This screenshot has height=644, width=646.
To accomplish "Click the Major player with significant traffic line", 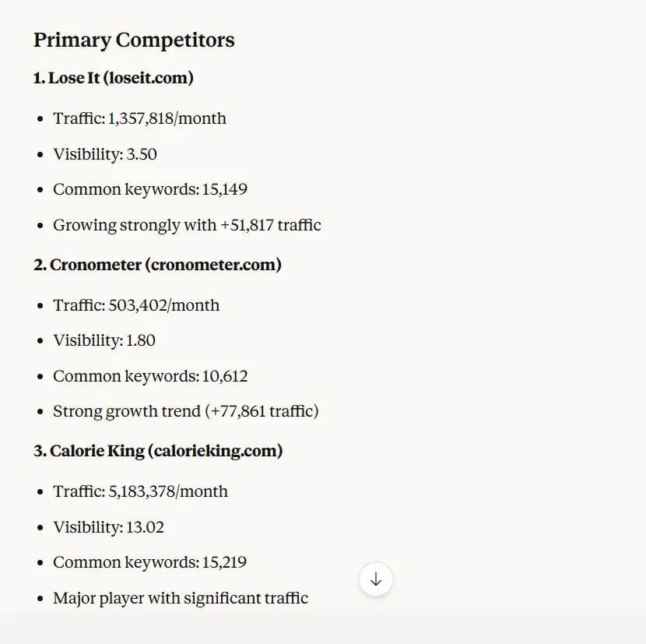I will [181, 598].
